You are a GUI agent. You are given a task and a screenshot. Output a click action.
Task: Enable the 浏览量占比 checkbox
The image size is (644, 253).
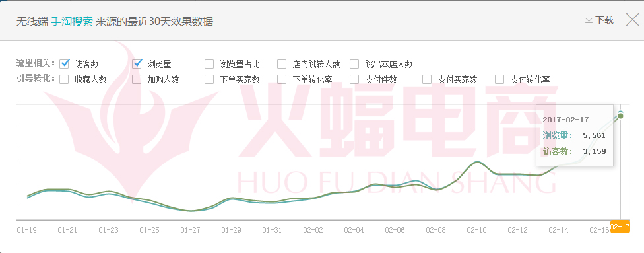(209, 64)
